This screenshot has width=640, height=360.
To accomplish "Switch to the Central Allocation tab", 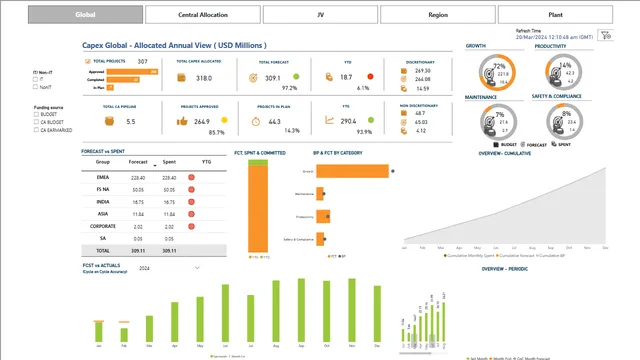I will pos(203,15).
